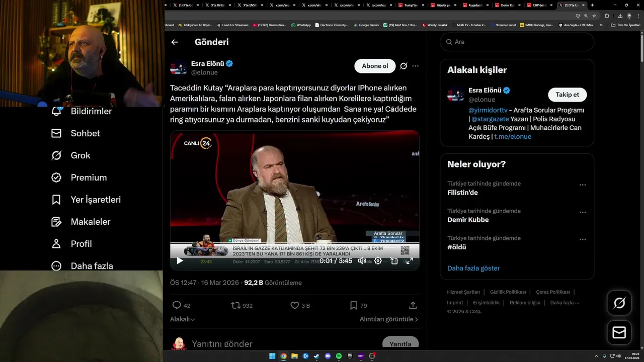Screen dimensions: 644x362
Task: Open Premium in the sidebar
Action: [x=79, y=177]
